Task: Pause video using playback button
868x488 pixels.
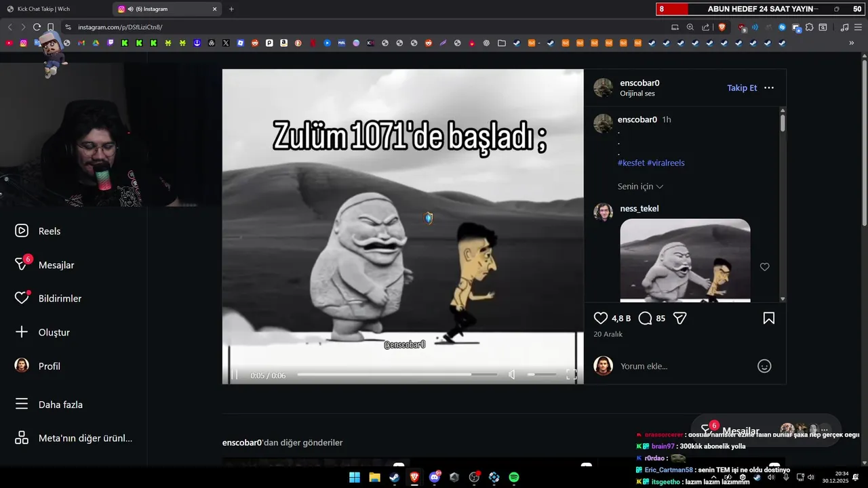Action: pyautogui.click(x=235, y=375)
